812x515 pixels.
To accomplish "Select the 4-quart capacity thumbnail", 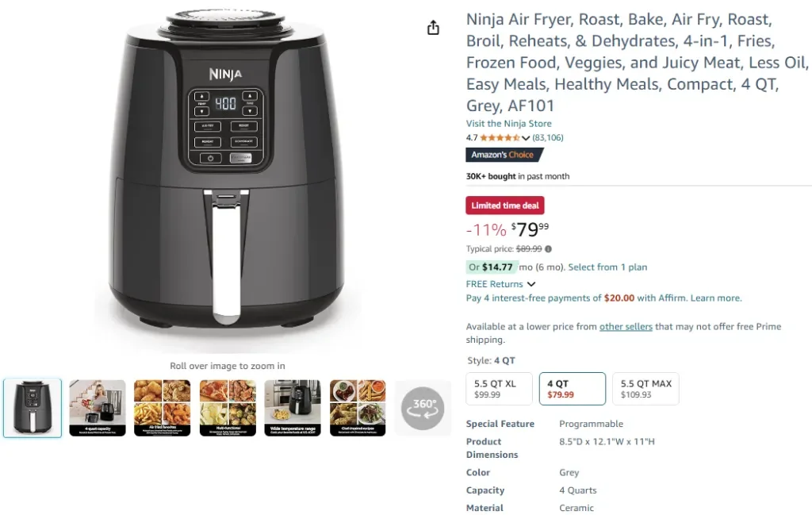I will click(x=98, y=408).
